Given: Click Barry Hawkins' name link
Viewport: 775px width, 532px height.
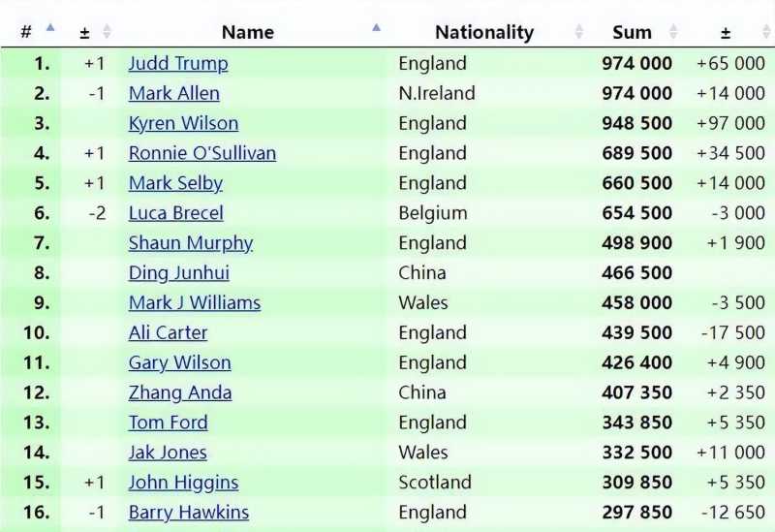Looking at the screenshot, I should click(x=189, y=514).
